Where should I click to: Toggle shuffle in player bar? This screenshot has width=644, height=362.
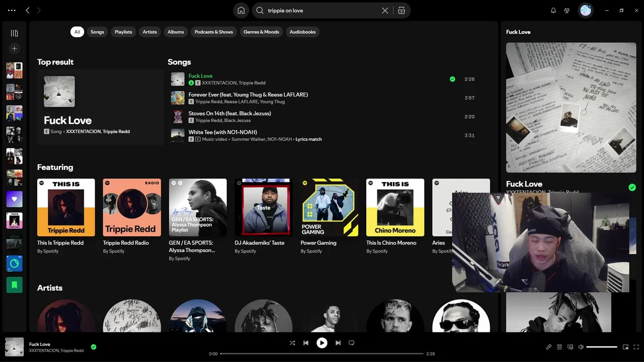[292, 343]
